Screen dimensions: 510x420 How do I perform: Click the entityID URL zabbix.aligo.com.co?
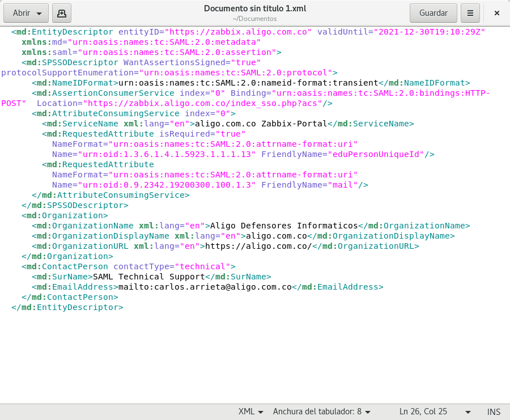click(x=238, y=32)
